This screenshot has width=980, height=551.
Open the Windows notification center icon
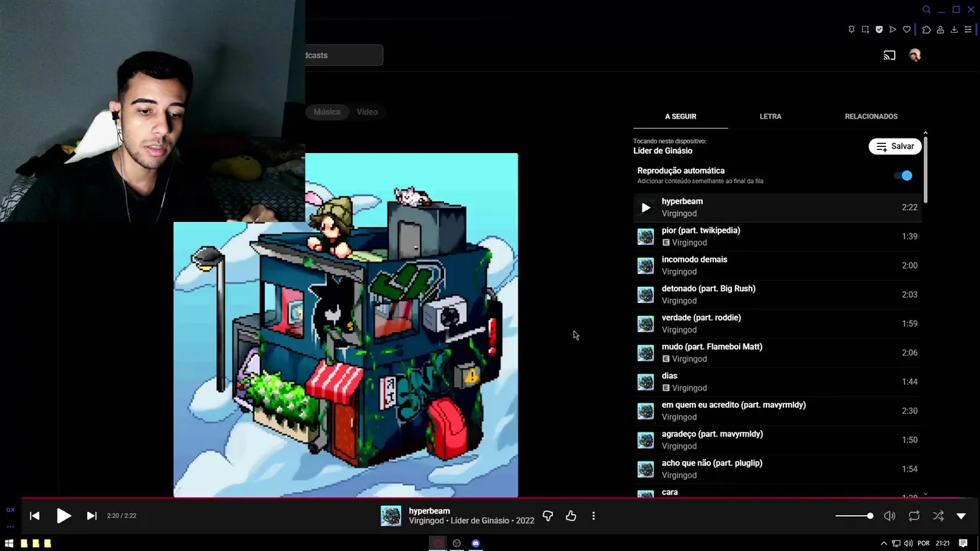tap(964, 543)
